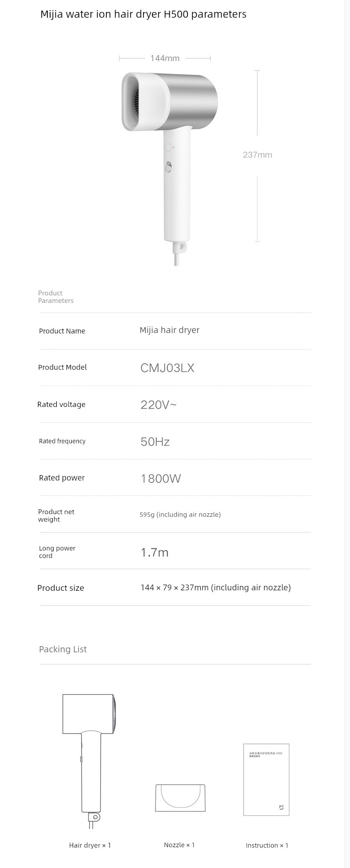Click the main hair dryer product photo
The image size is (350, 868).
coord(169,169)
